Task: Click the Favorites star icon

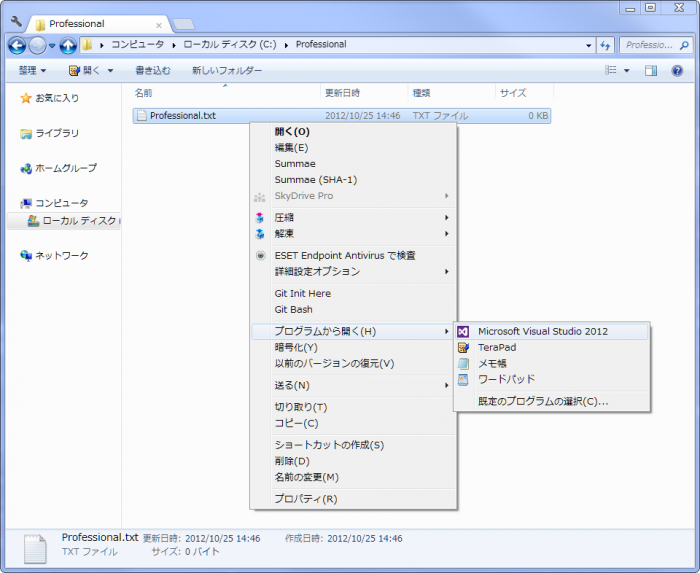Action: point(26,98)
